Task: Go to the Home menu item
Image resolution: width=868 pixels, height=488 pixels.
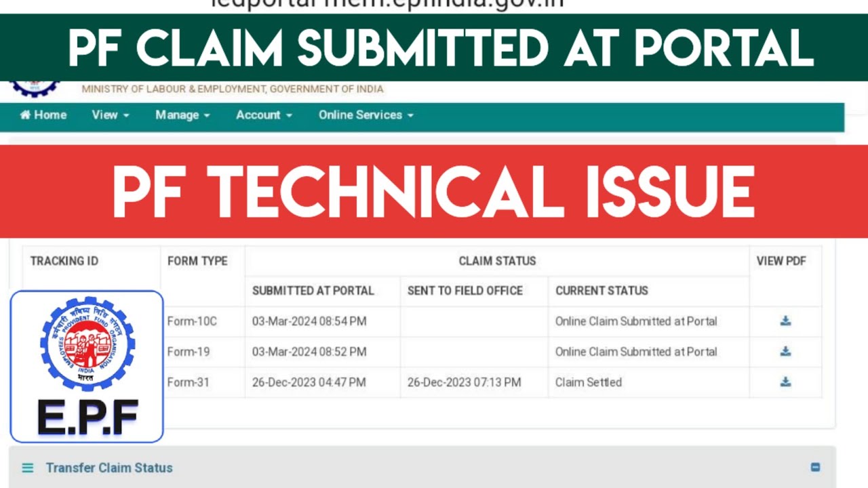Action: pos(43,115)
